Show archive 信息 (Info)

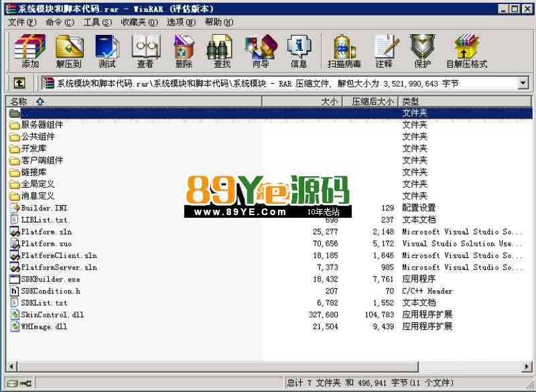coord(299,51)
